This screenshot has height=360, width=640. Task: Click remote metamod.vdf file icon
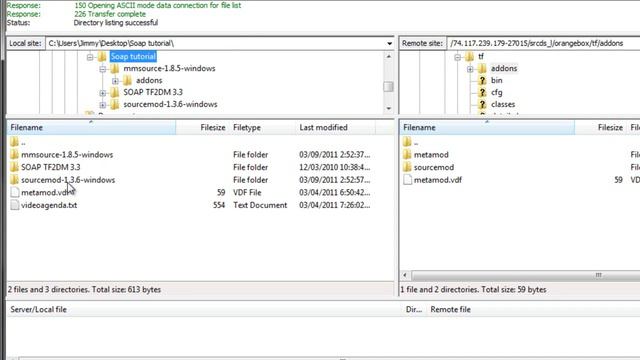pos(407,180)
